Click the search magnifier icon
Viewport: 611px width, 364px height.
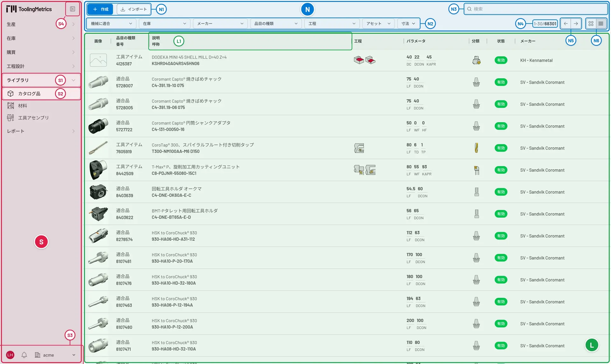click(x=469, y=9)
